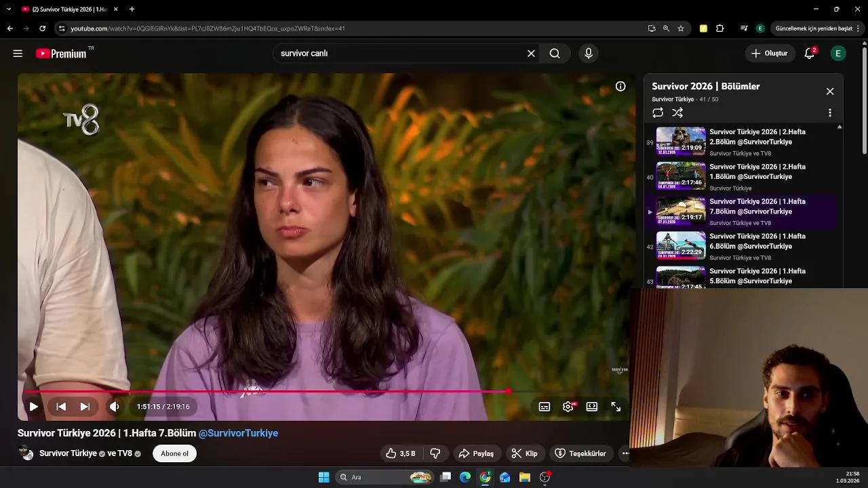868x488 pixels.
Task: Switch to theater mode
Action: click(592, 407)
